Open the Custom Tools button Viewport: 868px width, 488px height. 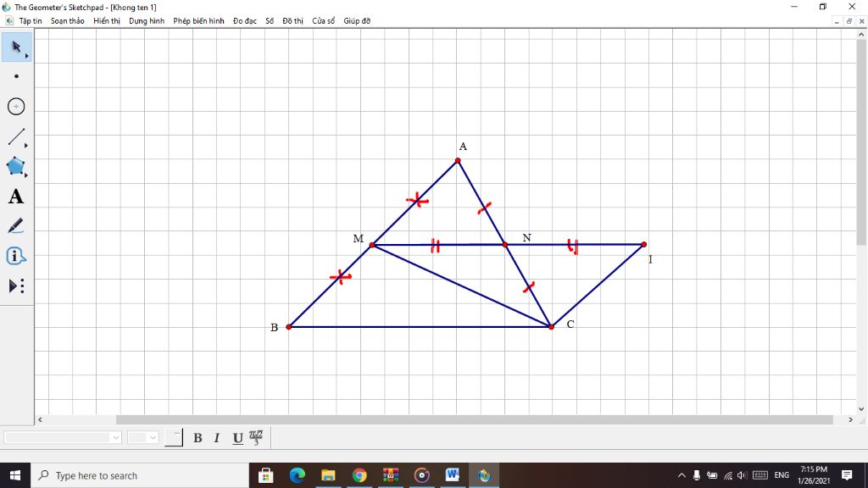[16, 286]
